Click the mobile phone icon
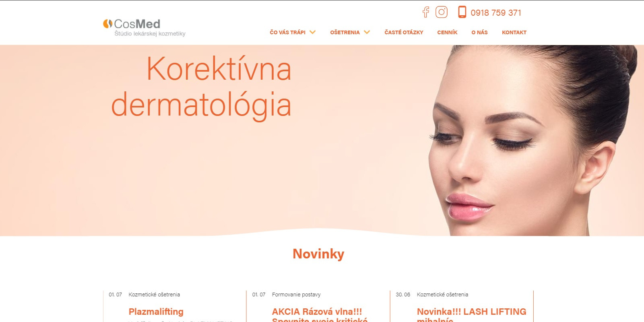644x322 pixels. tap(462, 12)
